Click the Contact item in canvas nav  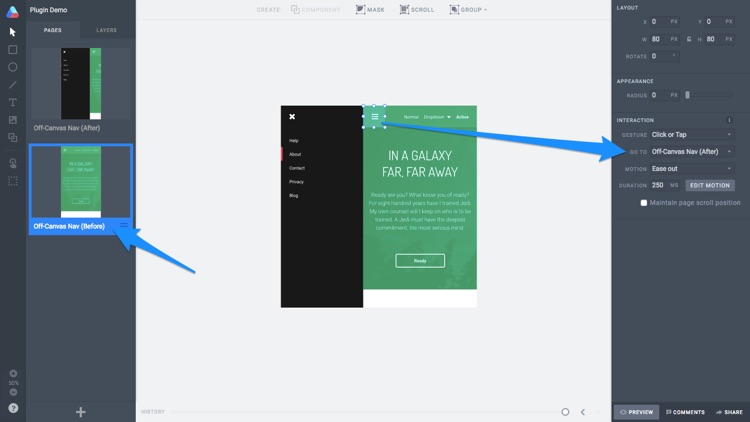pos(297,168)
